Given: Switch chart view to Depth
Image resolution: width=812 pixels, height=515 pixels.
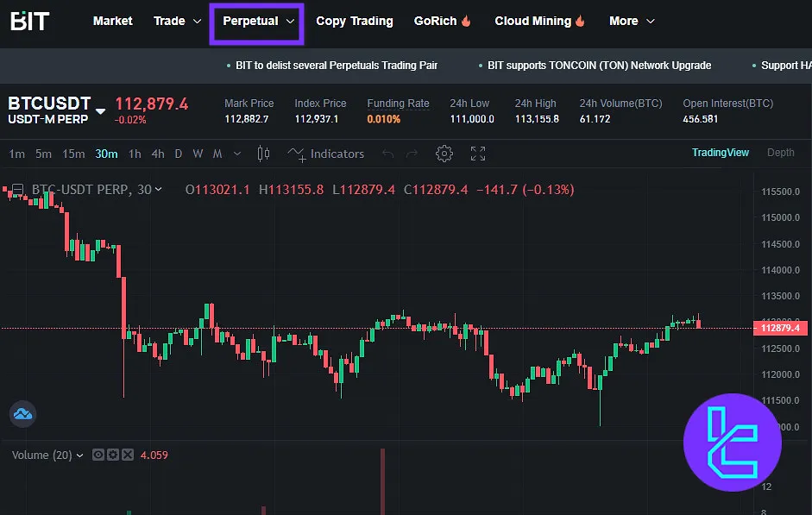Looking at the screenshot, I should coord(780,153).
